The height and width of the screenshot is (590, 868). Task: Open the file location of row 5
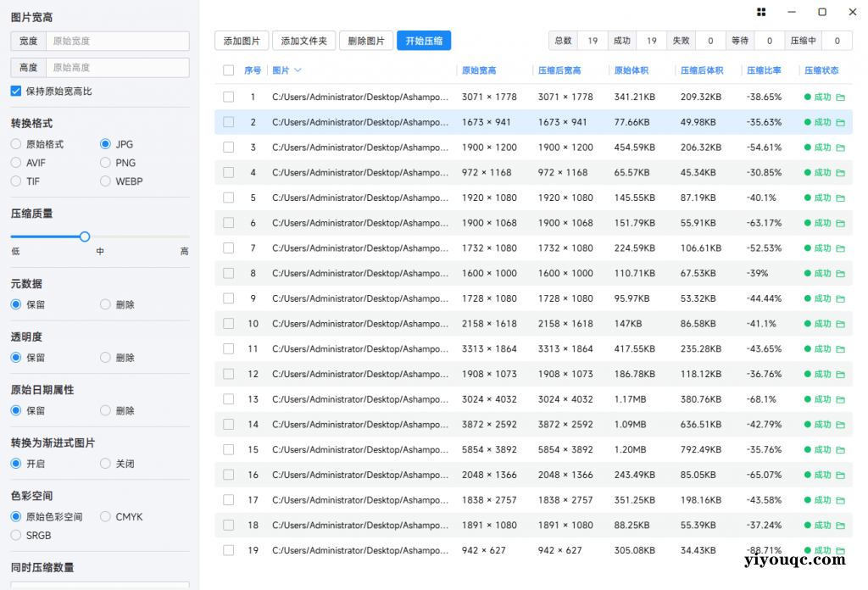coord(841,198)
